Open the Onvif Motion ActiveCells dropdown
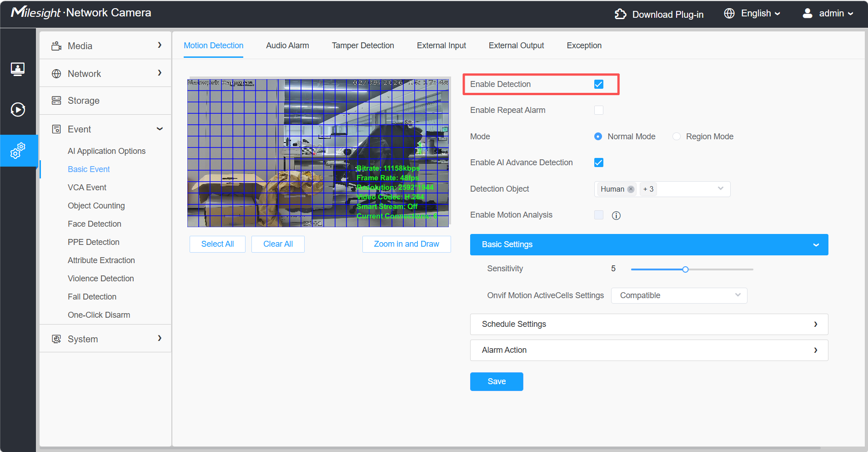The height and width of the screenshot is (452, 868). click(x=679, y=295)
